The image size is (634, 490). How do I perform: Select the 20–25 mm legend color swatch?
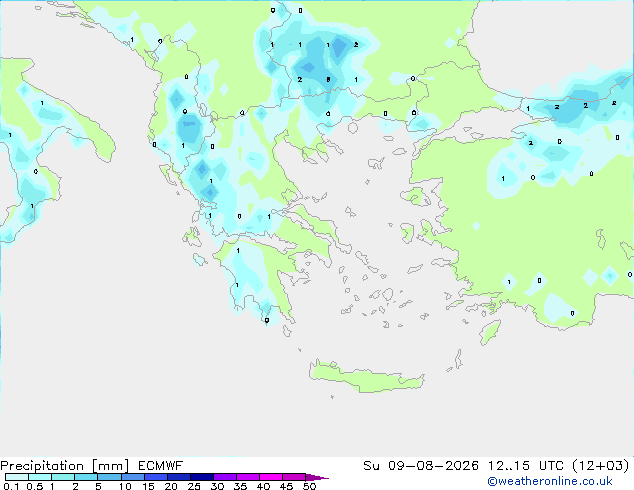tap(178, 477)
